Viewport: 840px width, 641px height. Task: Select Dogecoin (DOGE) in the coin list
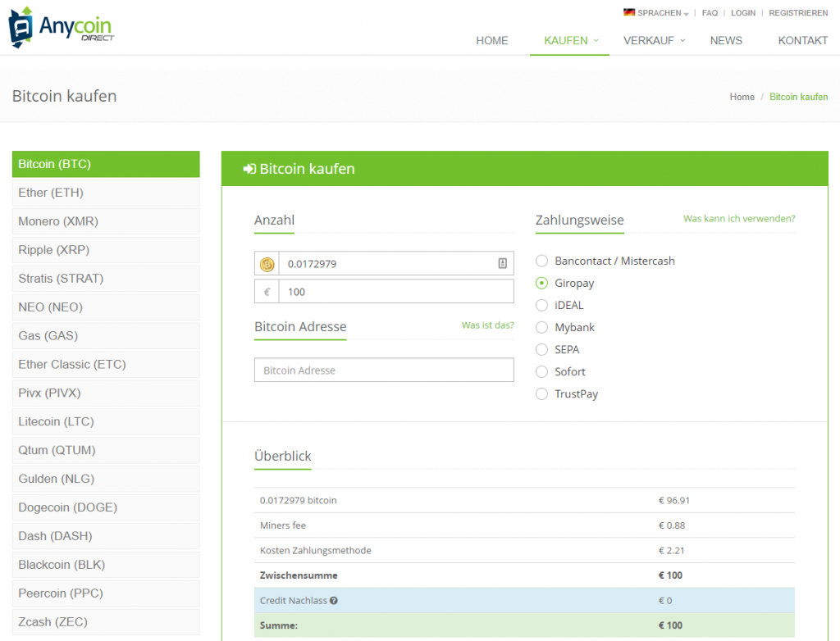[x=106, y=507]
